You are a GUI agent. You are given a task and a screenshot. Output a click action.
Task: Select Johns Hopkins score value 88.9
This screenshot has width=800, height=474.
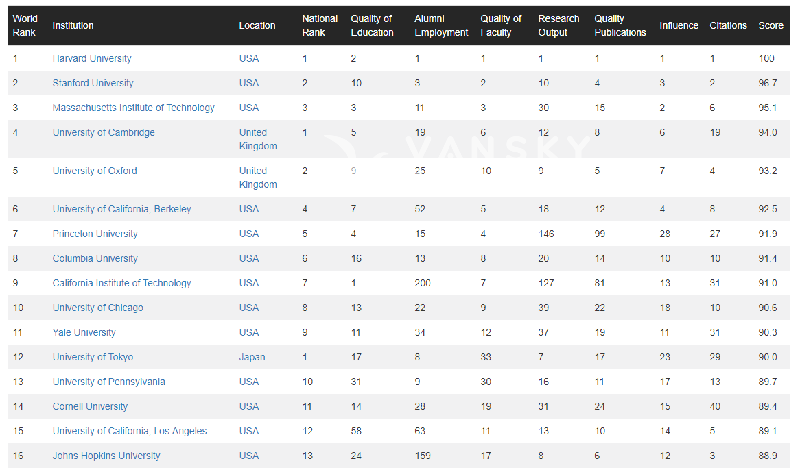point(768,456)
